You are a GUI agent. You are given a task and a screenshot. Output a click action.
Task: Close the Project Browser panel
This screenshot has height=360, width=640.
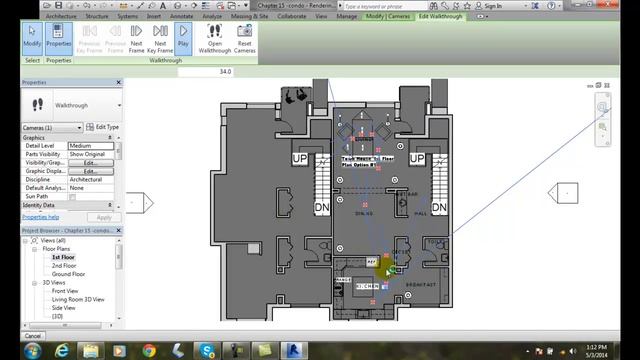click(x=118, y=231)
